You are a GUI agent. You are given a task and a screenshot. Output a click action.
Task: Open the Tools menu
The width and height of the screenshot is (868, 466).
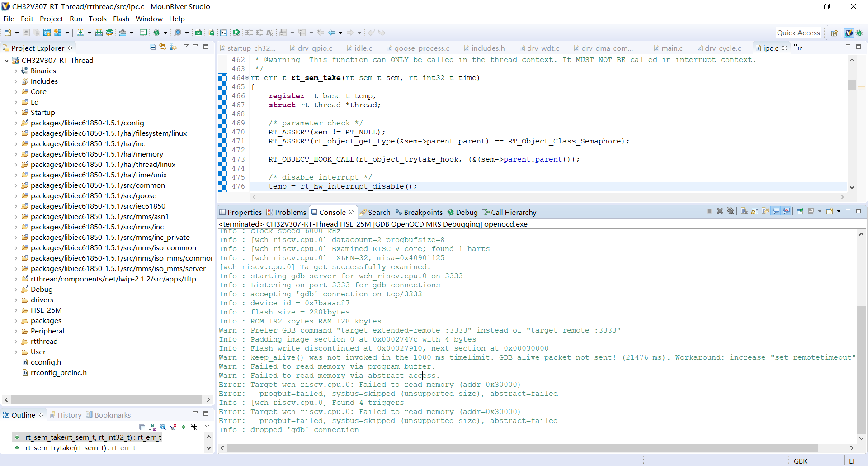98,19
